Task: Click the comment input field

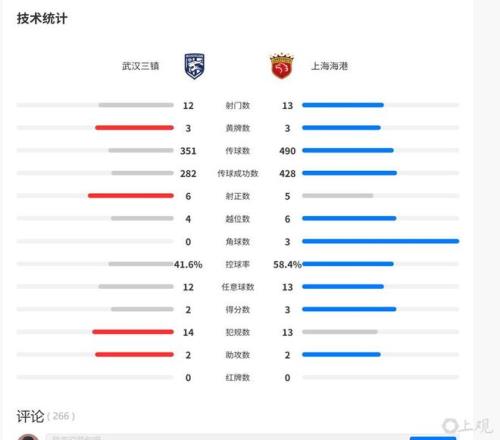Action: pos(227,437)
